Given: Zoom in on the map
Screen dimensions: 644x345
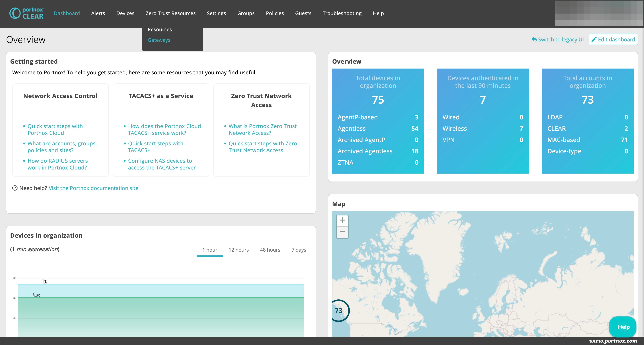Looking at the screenshot, I should click(x=342, y=220).
